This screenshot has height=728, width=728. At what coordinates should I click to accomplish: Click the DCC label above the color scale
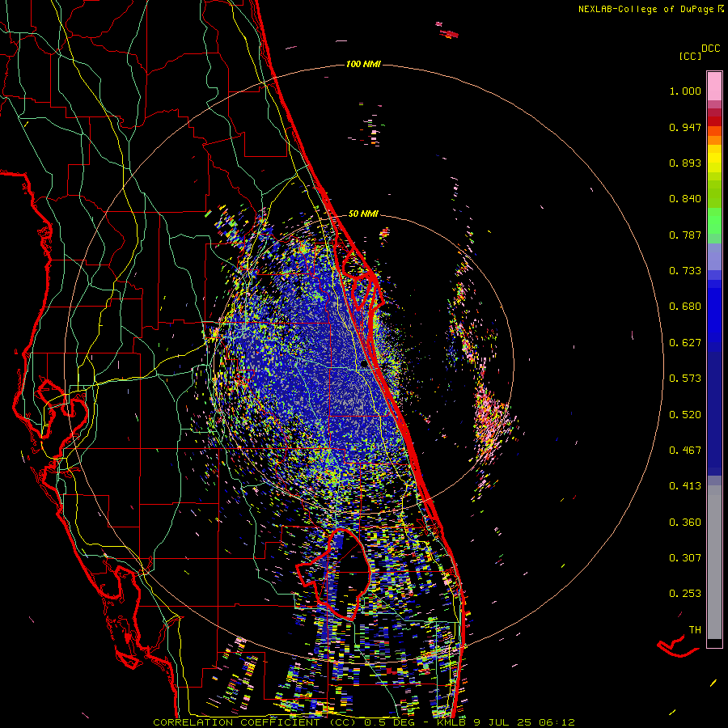pyautogui.click(x=710, y=49)
